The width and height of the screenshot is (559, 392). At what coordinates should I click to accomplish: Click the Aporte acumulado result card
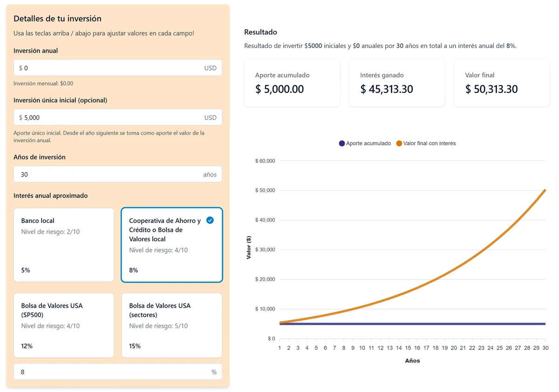292,83
